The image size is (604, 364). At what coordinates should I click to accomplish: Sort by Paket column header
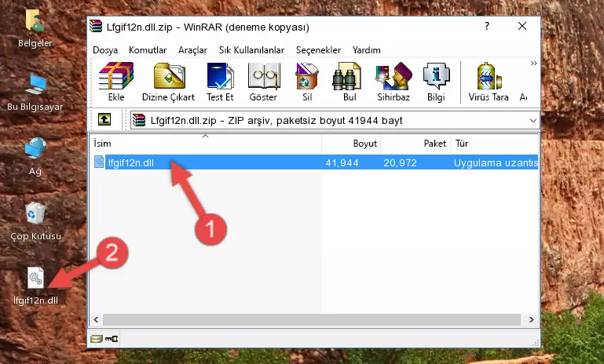click(x=415, y=143)
